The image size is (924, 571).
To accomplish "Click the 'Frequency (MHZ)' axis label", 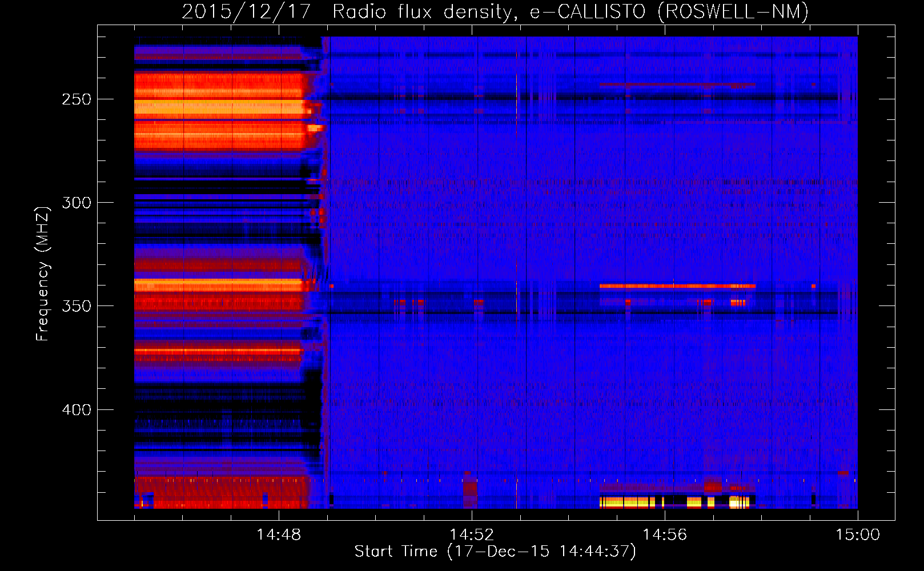I will click(x=43, y=274).
